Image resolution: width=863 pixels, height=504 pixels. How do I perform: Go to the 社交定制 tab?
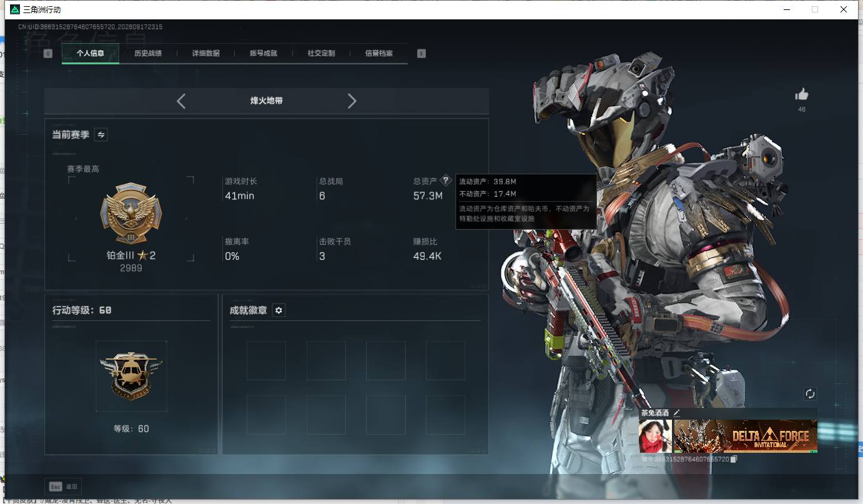(322, 54)
